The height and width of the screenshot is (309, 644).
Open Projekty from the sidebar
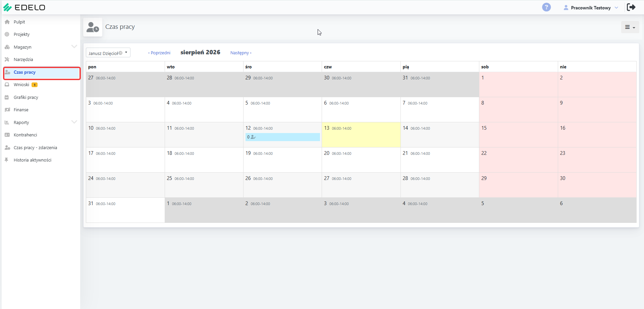[x=21, y=34]
